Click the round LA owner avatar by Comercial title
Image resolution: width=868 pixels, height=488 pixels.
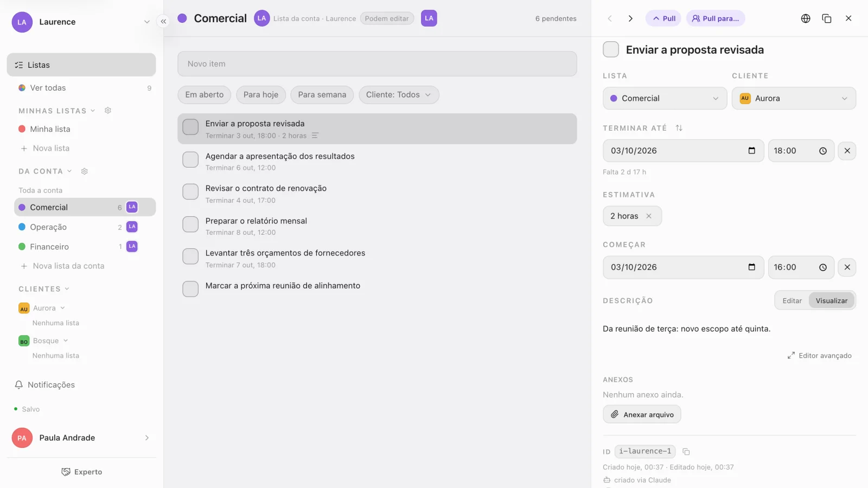coord(262,18)
